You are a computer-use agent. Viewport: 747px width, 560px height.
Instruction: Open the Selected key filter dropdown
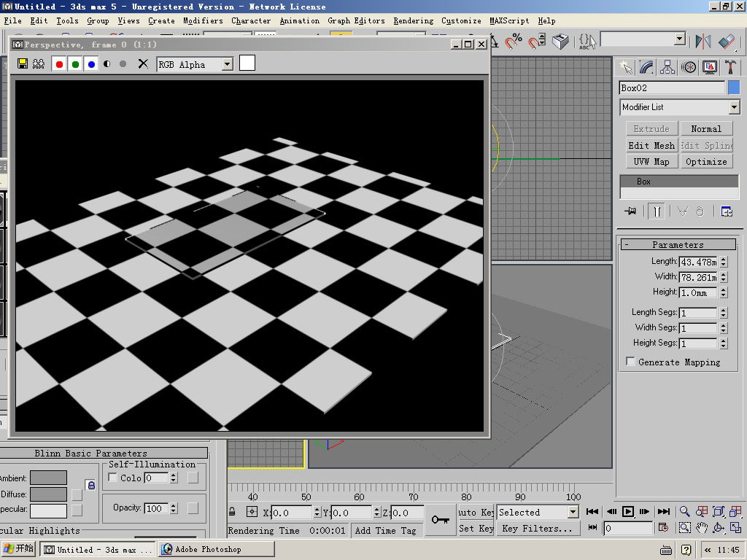click(573, 513)
